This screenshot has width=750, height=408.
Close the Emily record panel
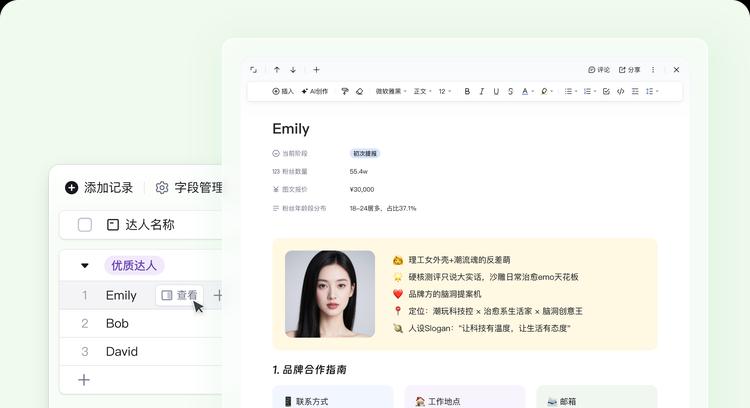pos(676,70)
